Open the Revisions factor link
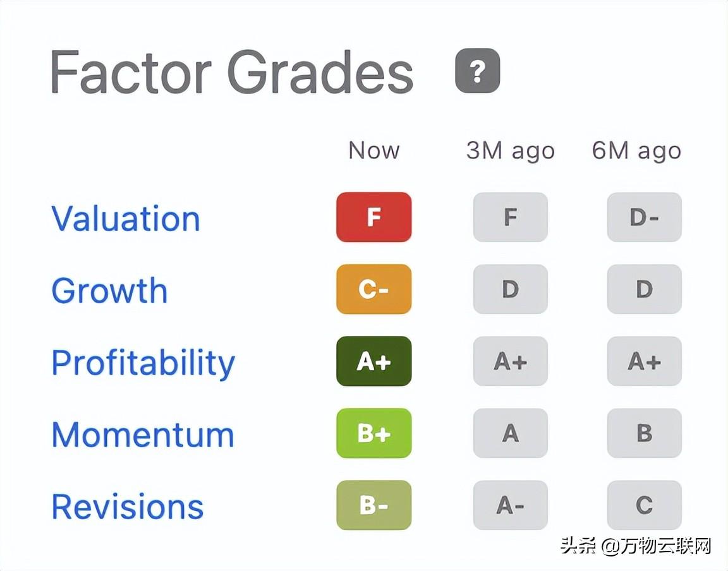Screen dimensions: 728x571 [128, 507]
